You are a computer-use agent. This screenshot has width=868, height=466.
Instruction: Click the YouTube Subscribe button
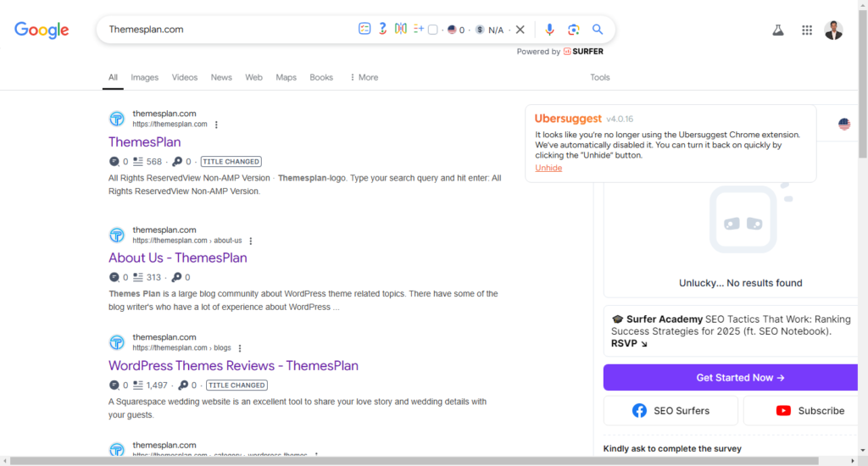pyautogui.click(x=801, y=411)
